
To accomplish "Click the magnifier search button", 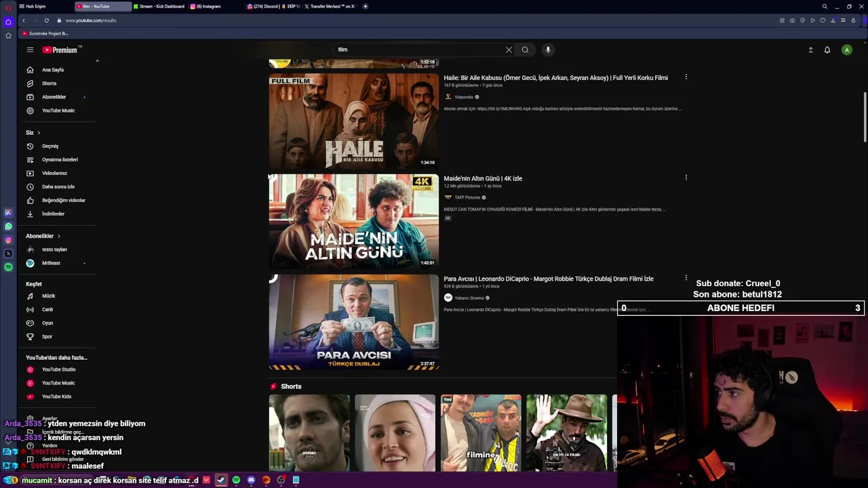I will point(525,49).
